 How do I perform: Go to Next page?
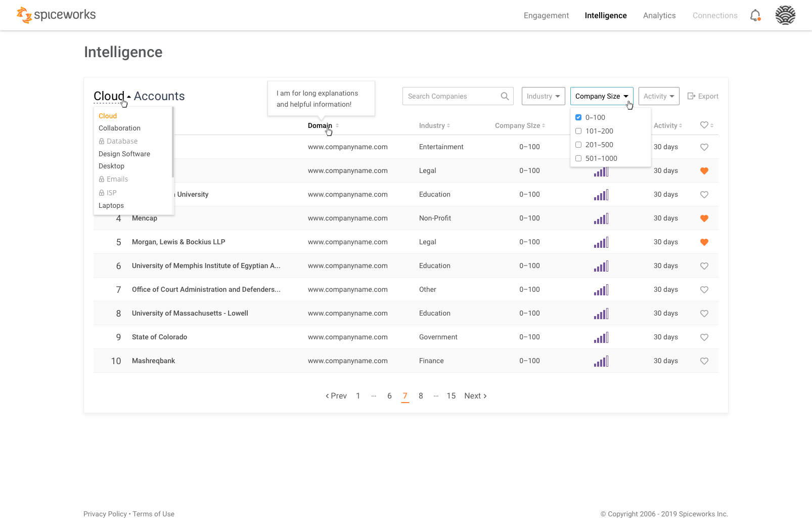click(x=475, y=396)
